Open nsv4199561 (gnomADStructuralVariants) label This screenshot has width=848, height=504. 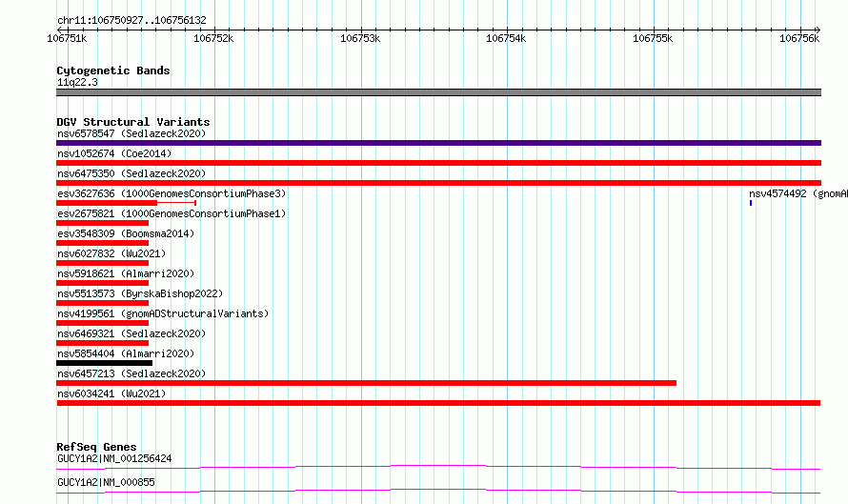pos(163,313)
